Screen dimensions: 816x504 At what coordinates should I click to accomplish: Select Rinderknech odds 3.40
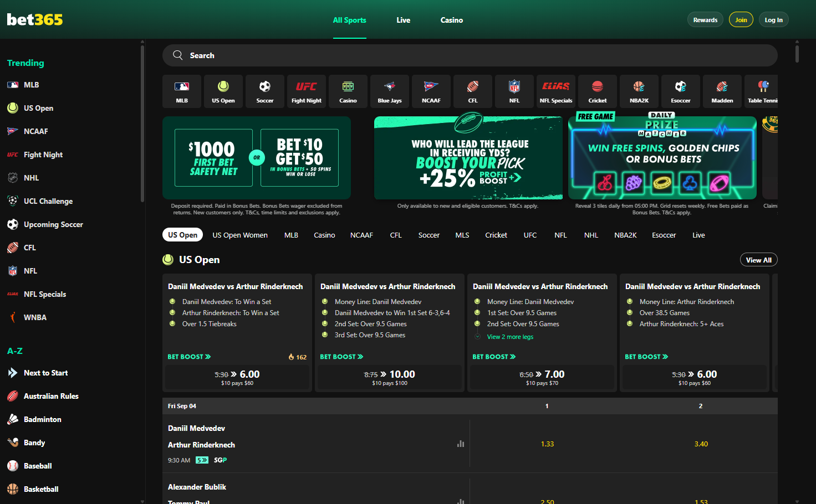[701, 444]
